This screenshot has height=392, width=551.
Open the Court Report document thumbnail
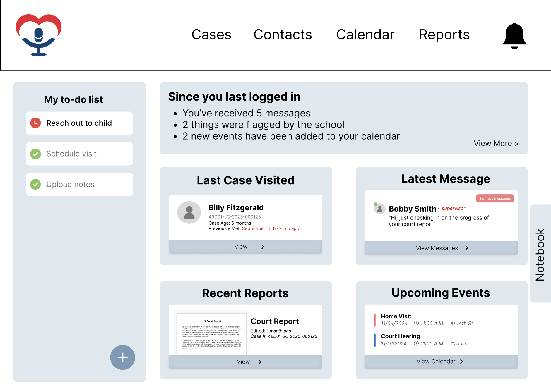tap(211, 334)
